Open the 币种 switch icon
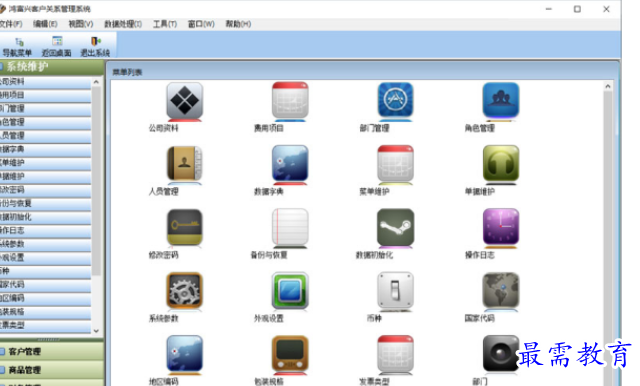This screenshot has width=640, height=386. pyautogui.click(x=395, y=291)
